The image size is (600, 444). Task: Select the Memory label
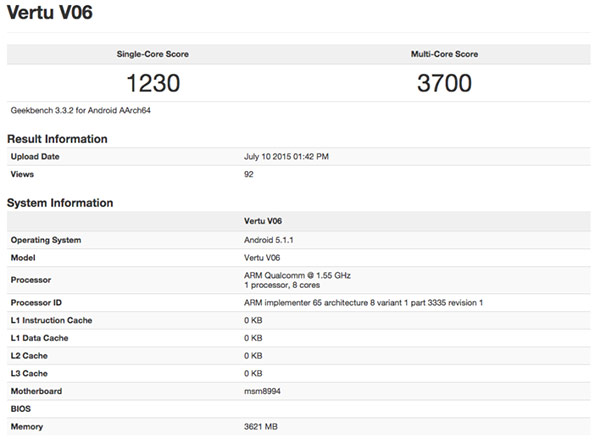coord(27,426)
